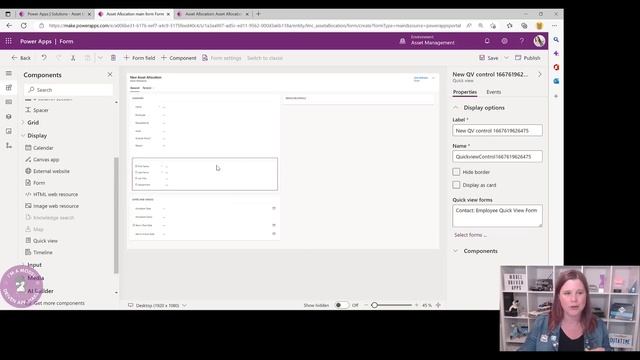Switch to the Events tab
Viewport: 640px width, 360px height.
pyautogui.click(x=493, y=92)
